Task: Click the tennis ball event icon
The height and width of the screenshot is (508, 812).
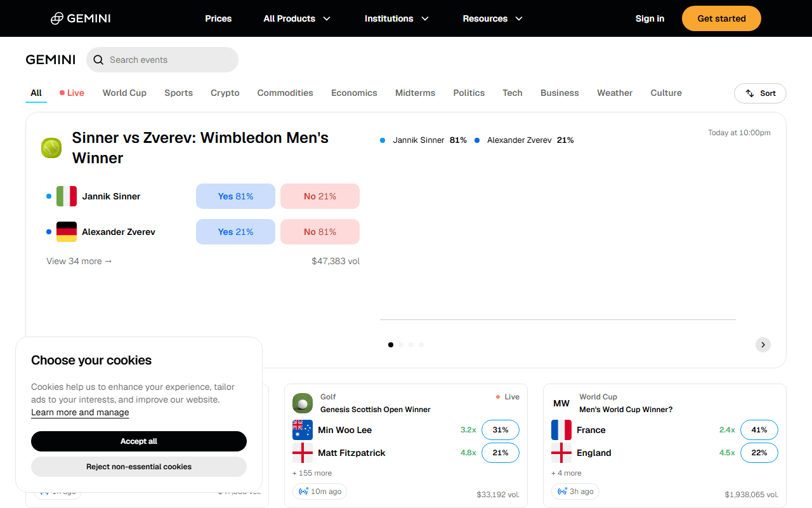Action: (51, 148)
